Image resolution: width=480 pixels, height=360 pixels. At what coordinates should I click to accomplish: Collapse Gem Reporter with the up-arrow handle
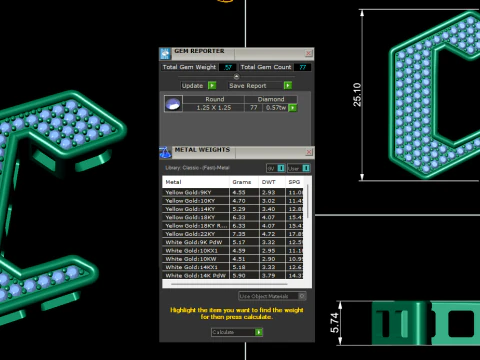pos(236,77)
